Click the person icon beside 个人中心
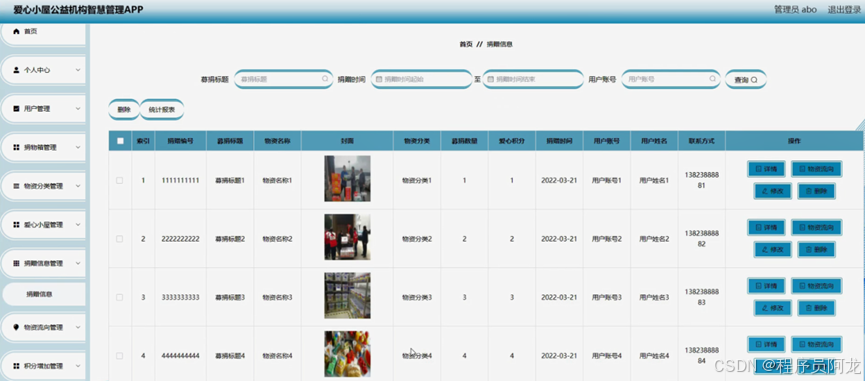The width and height of the screenshot is (865, 381). tap(16, 70)
